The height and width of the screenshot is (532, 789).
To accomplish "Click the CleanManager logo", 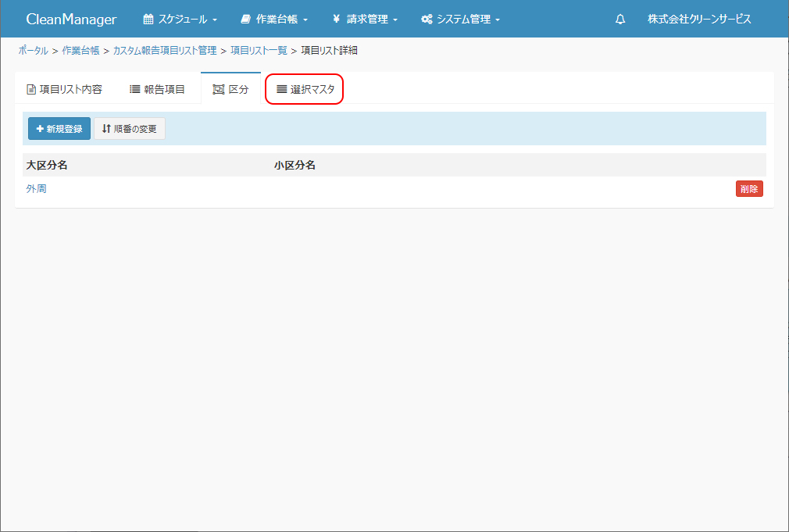I will pos(71,20).
